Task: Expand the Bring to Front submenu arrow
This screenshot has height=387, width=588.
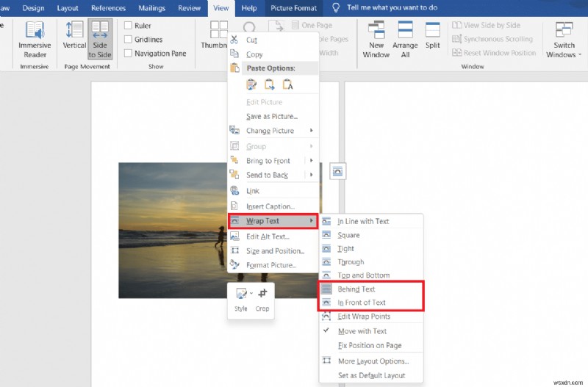Action: coord(311,160)
